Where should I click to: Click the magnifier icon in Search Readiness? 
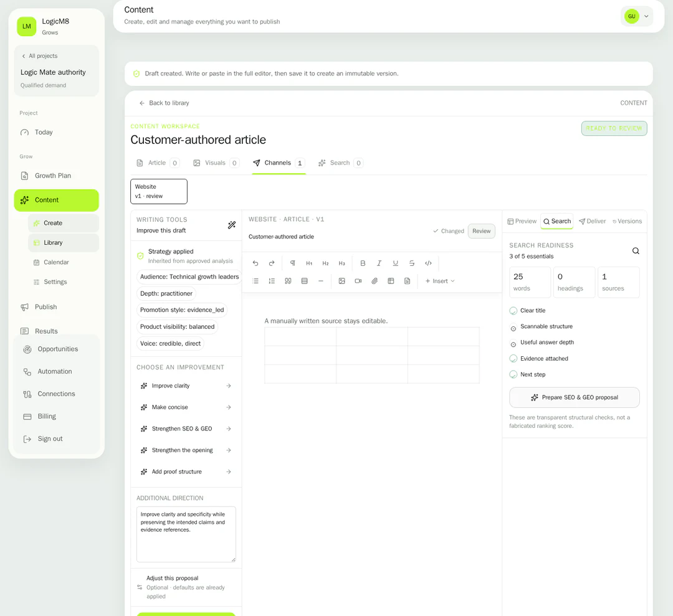click(636, 251)
